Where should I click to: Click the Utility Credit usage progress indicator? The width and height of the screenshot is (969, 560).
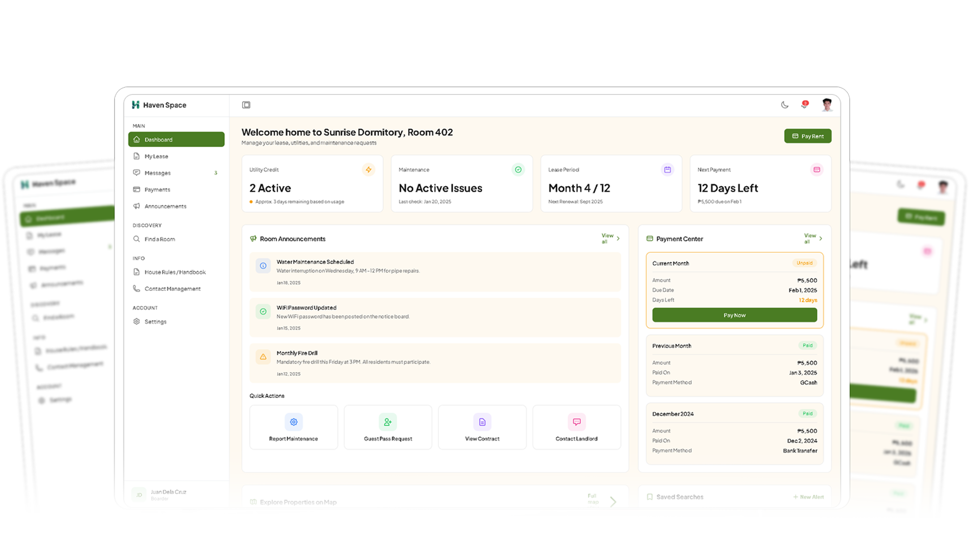(252, 201)
